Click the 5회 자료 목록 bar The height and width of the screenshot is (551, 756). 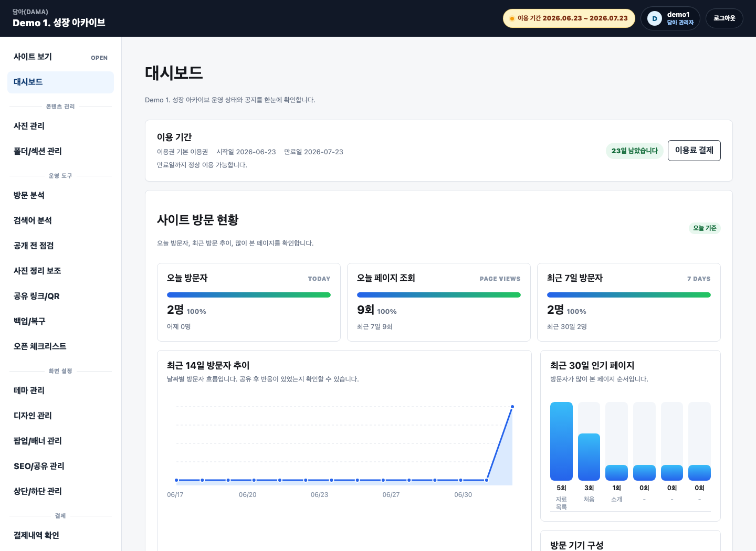point(561,441)
